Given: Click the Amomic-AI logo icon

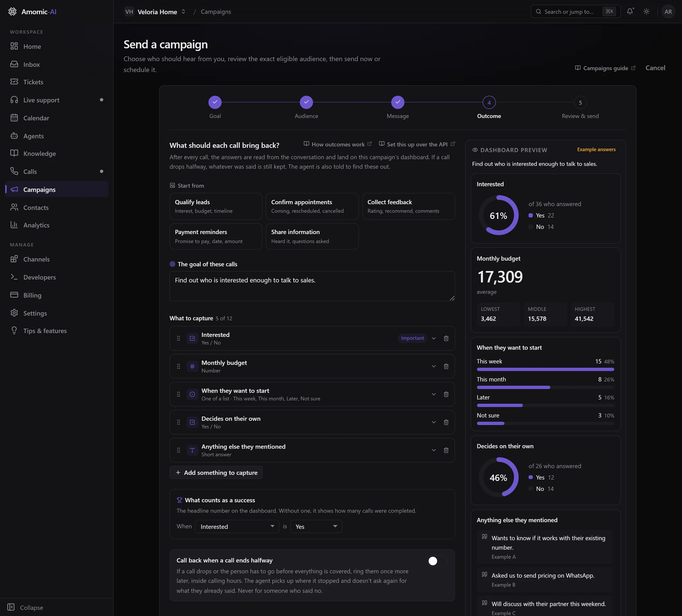Looking at the screenshot, I should coord(13,11).
